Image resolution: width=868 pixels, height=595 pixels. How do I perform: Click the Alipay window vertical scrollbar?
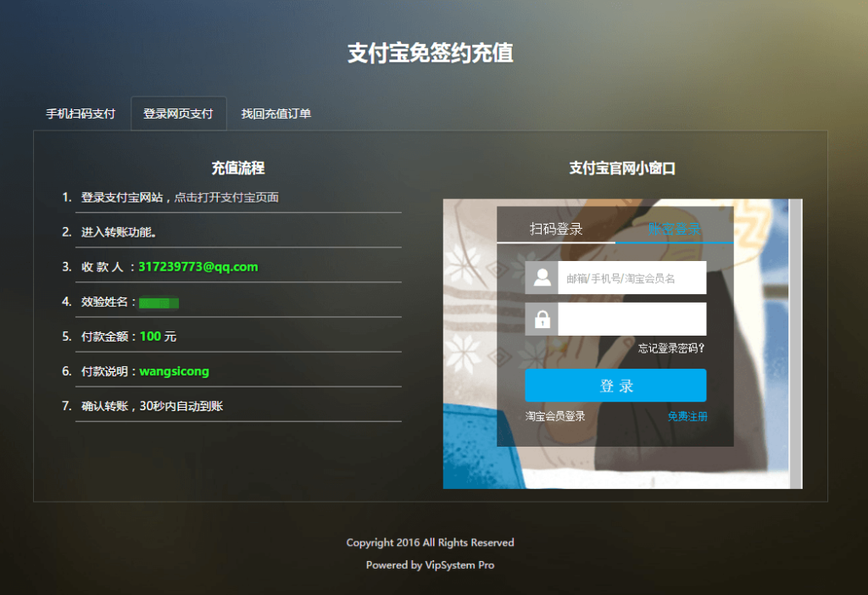coord(795,343)
